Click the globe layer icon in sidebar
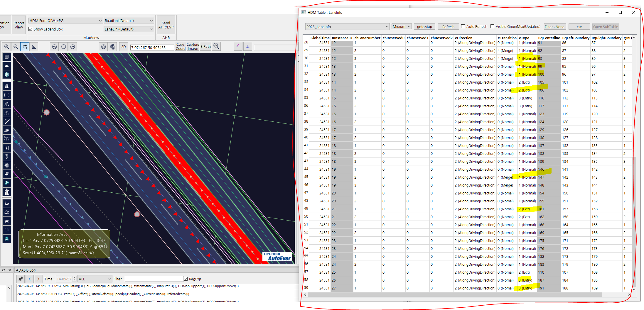The width and height of the screenshot is (644, 310). point(6,74)
